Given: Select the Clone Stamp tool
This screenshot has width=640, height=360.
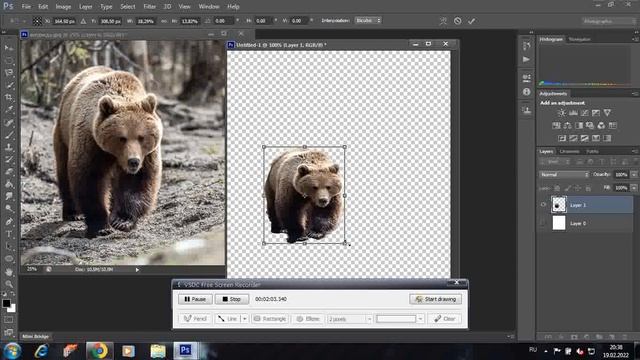Looking at the screenshot, I should [x=9, y=147].
